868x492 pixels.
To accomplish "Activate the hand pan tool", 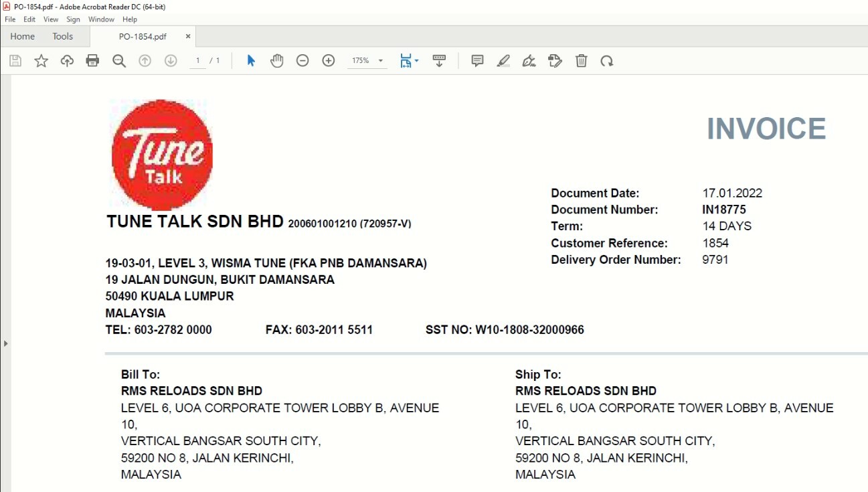I will coord(277,61).
